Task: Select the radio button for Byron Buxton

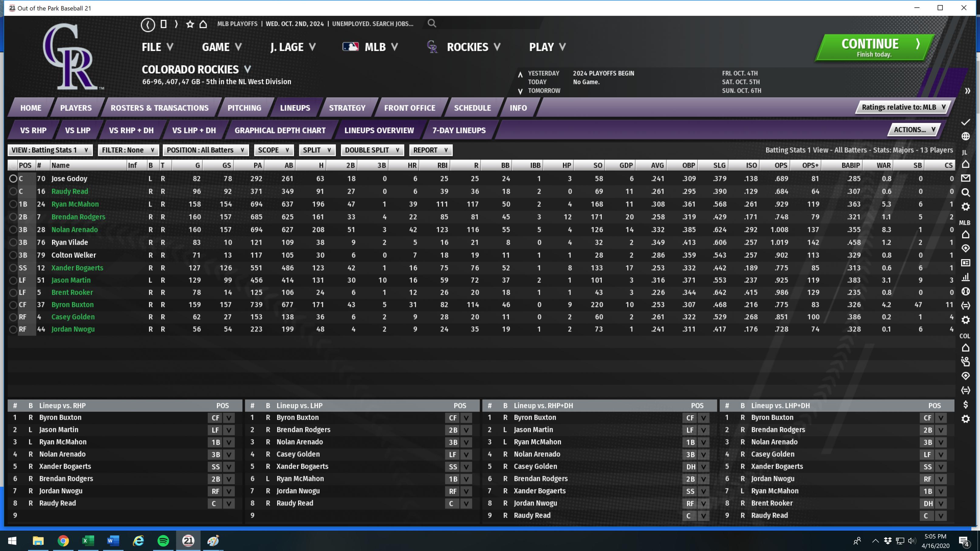Action: pyautogui.click(x=13, y=305)
